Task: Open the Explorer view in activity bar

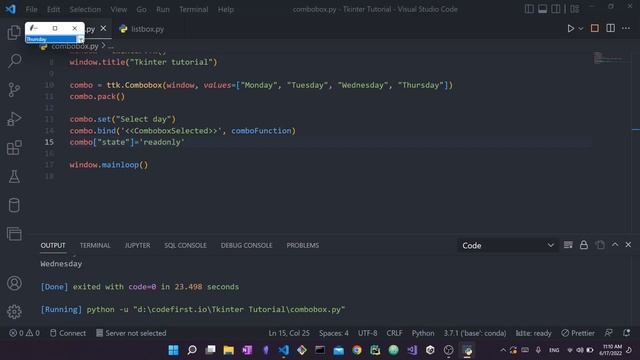Action: click(14, 32)
